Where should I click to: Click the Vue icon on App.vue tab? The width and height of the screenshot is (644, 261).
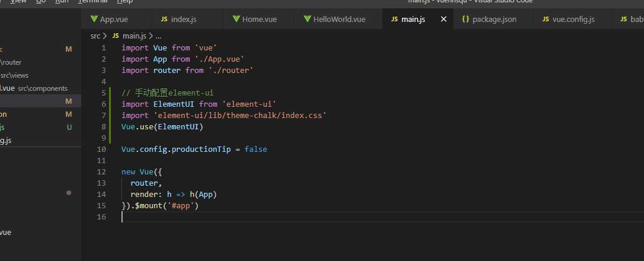(94, 19)
